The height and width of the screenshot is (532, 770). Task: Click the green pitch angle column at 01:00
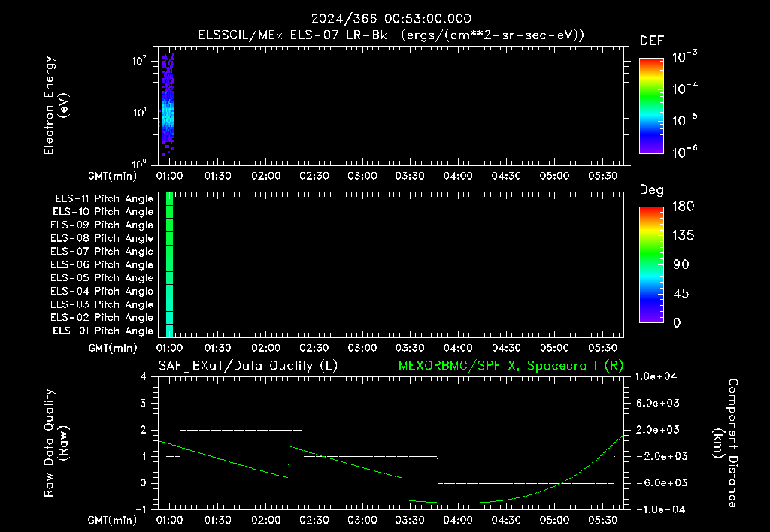tap(169, 264)
